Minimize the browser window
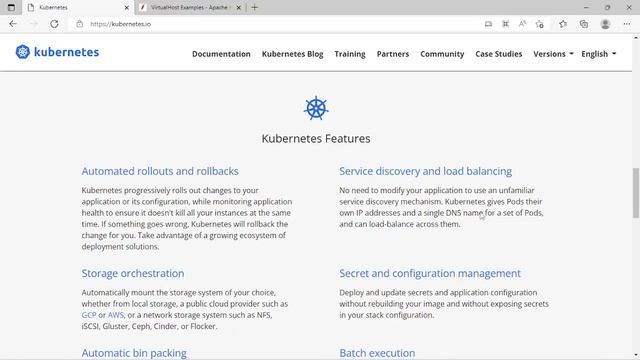This screenshot has width=640, height=360. click(x=586, y=7)
